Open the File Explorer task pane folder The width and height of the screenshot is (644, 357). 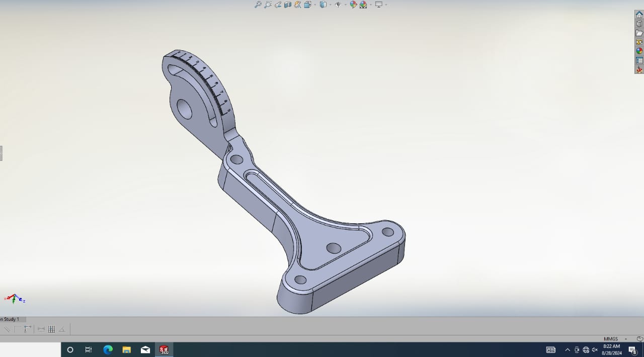pos(639,33)
